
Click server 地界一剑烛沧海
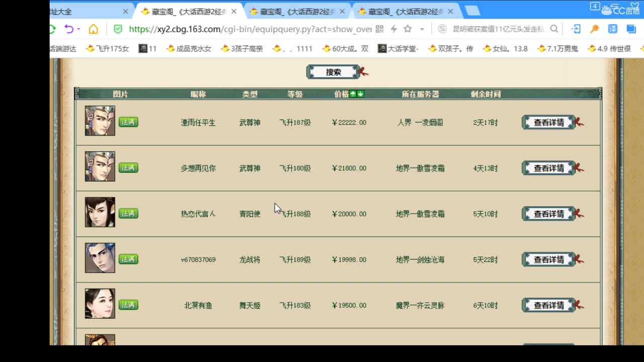coord(420,260)
